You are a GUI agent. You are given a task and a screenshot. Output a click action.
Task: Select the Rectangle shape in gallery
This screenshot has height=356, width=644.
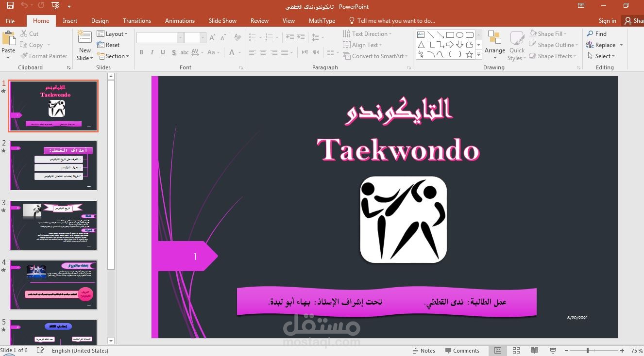tap(450, 35)
